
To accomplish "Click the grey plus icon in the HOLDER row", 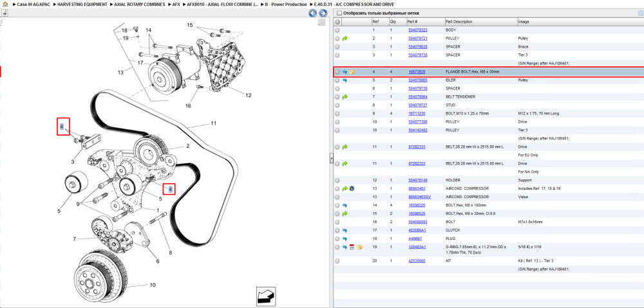I will (x=337, y=180).
